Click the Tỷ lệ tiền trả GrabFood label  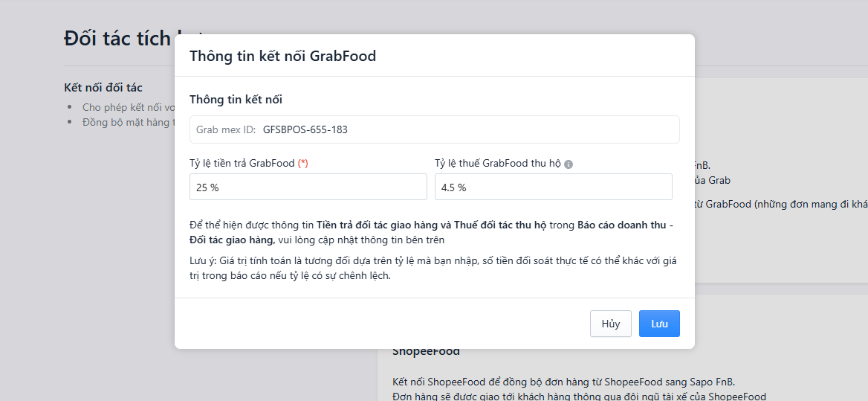(249, 164)
